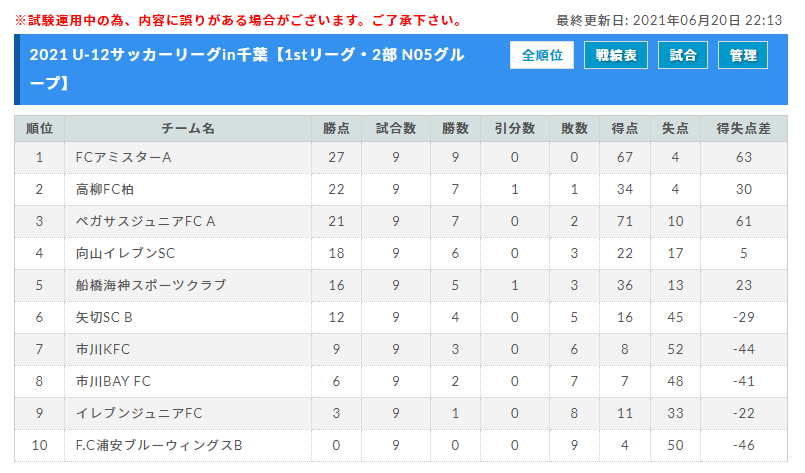
Task: Click the 管理 button
Action: pyautogui.click(x=743, y=55)
